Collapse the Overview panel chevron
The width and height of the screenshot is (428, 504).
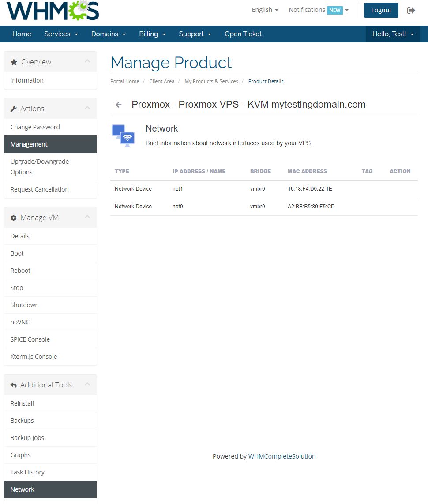click(x=87, y=61)
